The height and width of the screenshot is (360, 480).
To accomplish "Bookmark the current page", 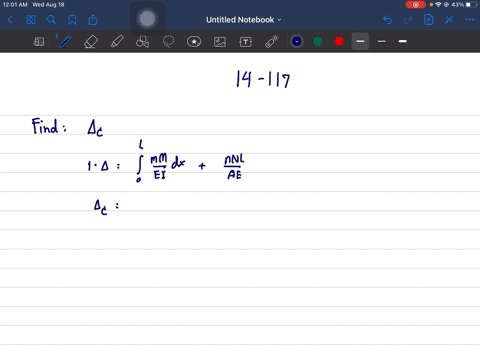I will point(72,20).
